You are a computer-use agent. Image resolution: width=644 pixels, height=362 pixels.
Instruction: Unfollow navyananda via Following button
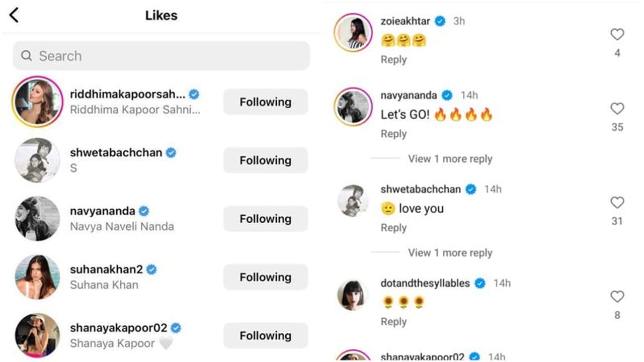(x=265, y=219)
